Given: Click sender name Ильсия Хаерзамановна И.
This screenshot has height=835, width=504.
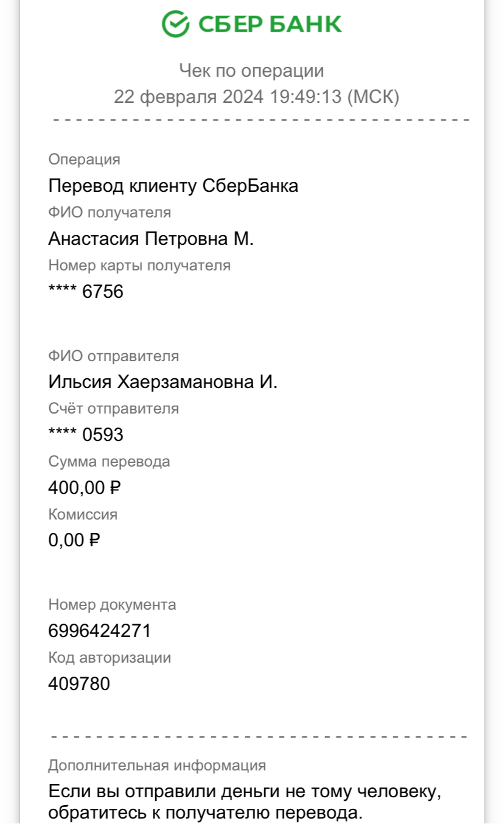Looking at the screenshot, I should click(x=163, y=382).
